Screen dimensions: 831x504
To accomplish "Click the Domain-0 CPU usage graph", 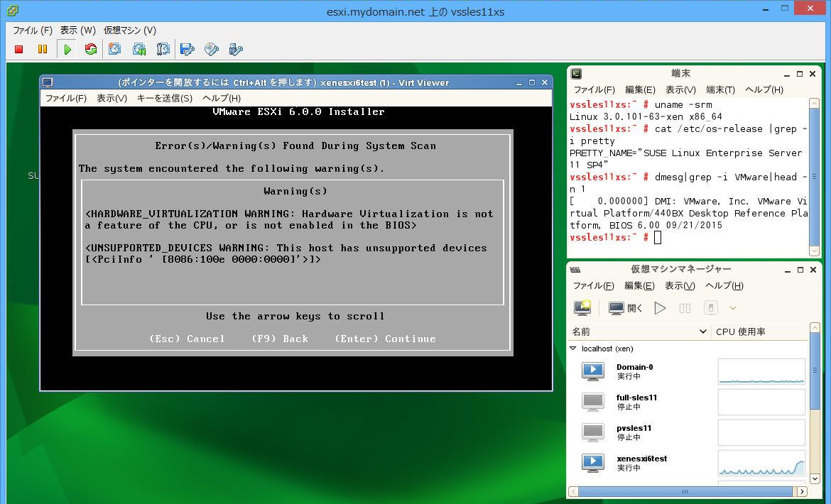I will tap(761, 371).
